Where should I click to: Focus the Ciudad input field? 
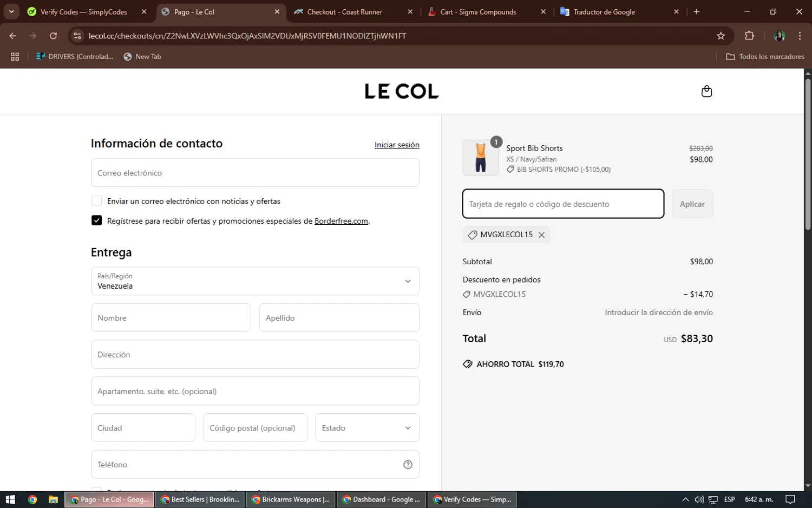coord(143,428)
